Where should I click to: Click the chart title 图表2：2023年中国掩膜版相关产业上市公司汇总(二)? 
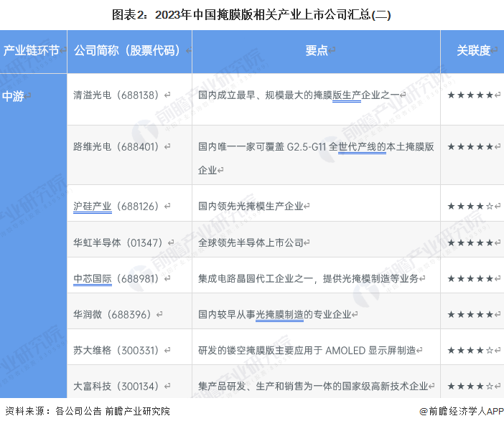(251, 15)
